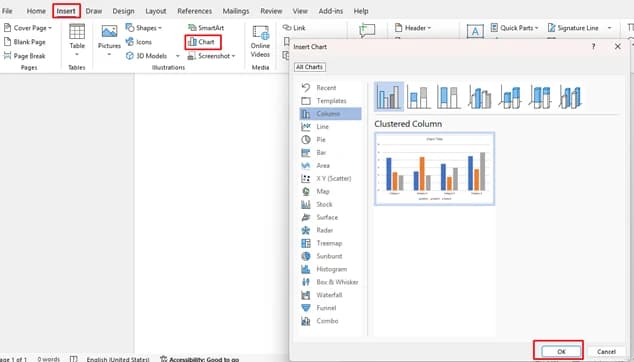The height and width of the screenshot is (362, 634).
Task: Insert a SmartArt graphic
Action: coord(206,28)
